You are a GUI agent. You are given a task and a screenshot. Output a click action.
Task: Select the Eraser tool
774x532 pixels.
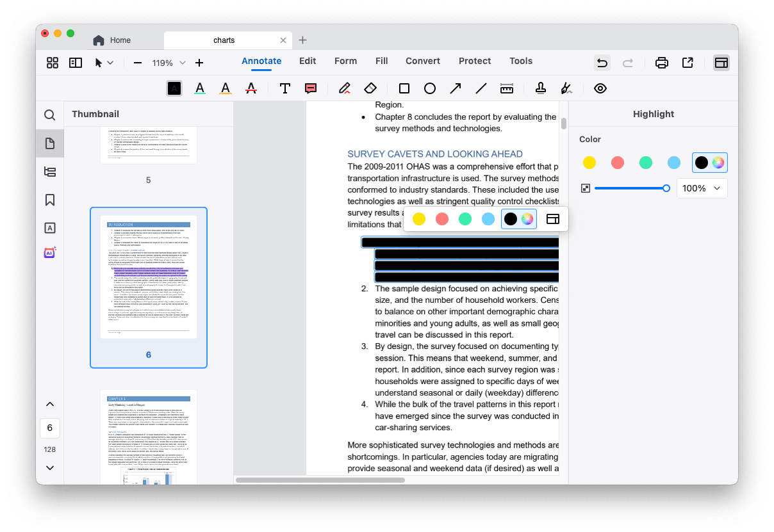pos(370,88)
